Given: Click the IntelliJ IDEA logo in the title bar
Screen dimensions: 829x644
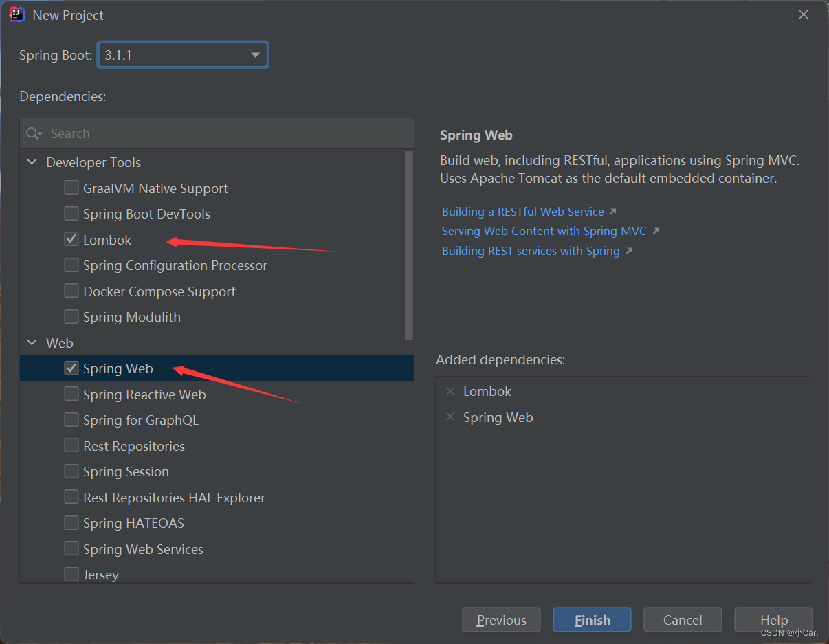Looking at the screenshot, I should pos(17,14).
